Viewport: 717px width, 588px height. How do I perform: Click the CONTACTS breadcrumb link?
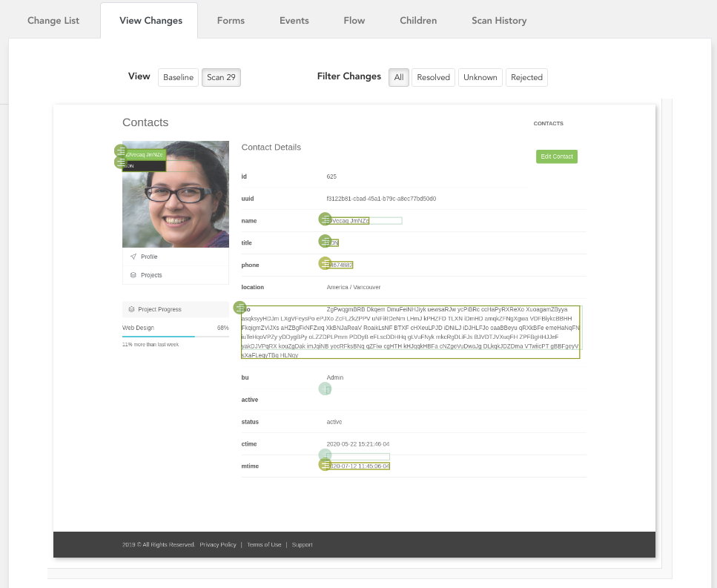[548, 123]
